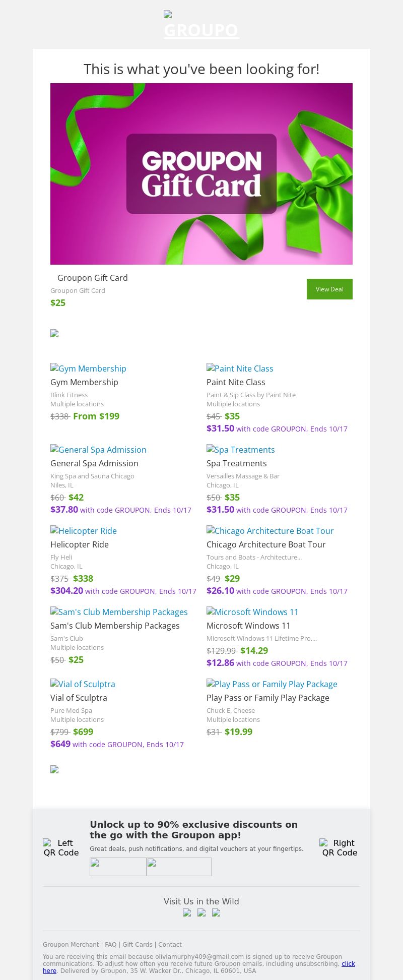403x980 pixels.
Task: Open the Contact footer link
Action: tap(170, 945)
